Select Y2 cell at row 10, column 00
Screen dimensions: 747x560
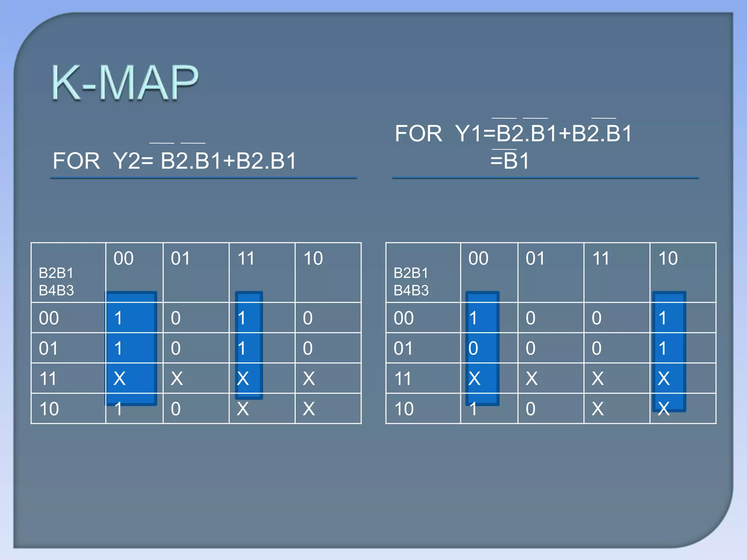134,408
